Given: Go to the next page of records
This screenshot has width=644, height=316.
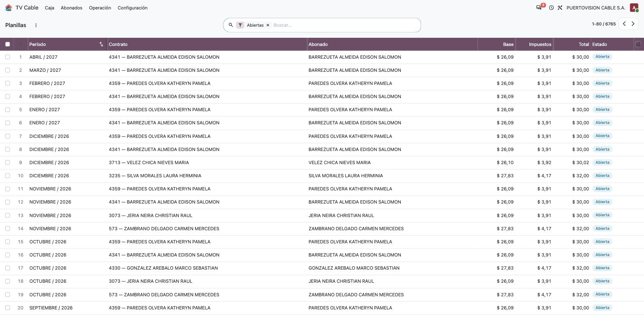Looking at the screenshot, I should (x=633, y=24).
